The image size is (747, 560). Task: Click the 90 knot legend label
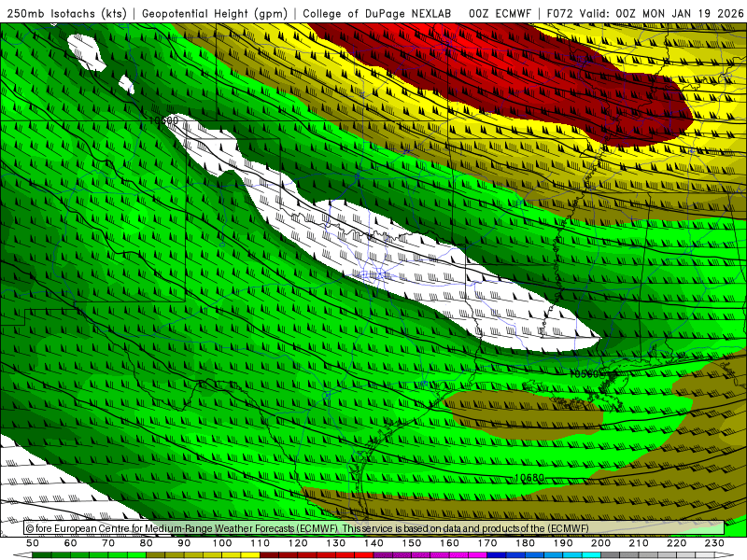click(184, 543)
